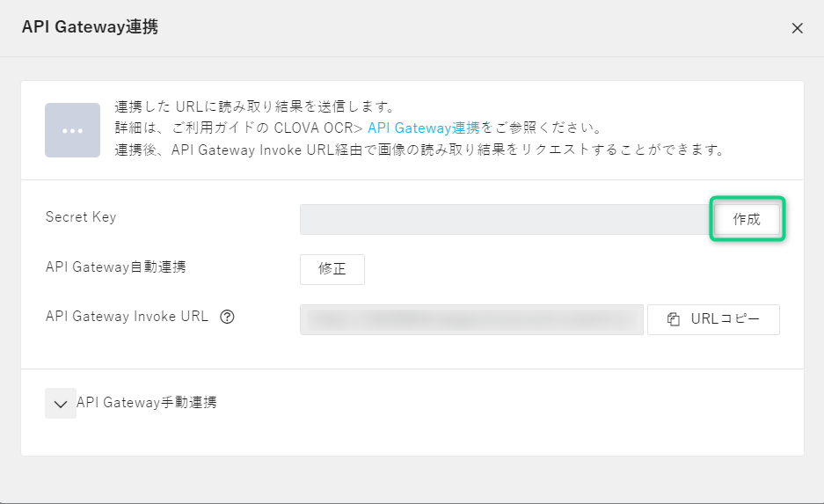Click the 修正 button for auto integration
Screen dimensions: 824x504
point(332,269)
